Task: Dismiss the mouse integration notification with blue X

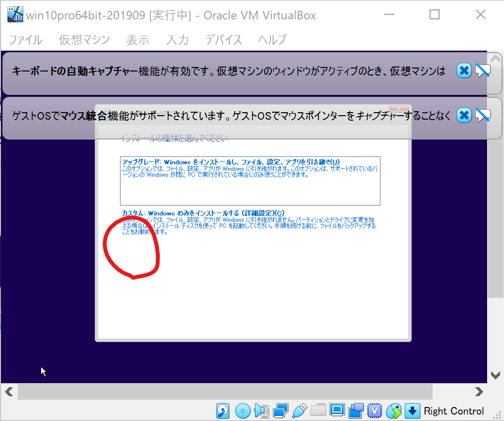Action: point(464,115)
